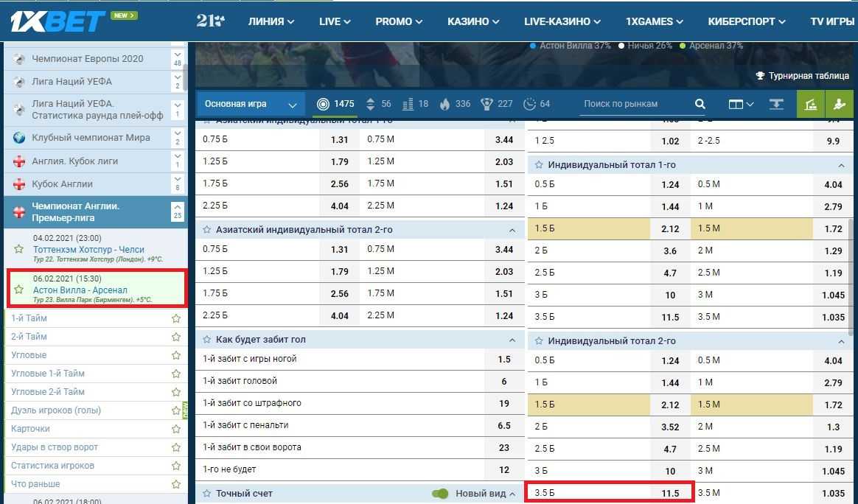Image resolution: width=858 pixels, height=504 pixels.
Task: Favorite the Астон Вилла - Арсенал match
Action: (19, 290)
